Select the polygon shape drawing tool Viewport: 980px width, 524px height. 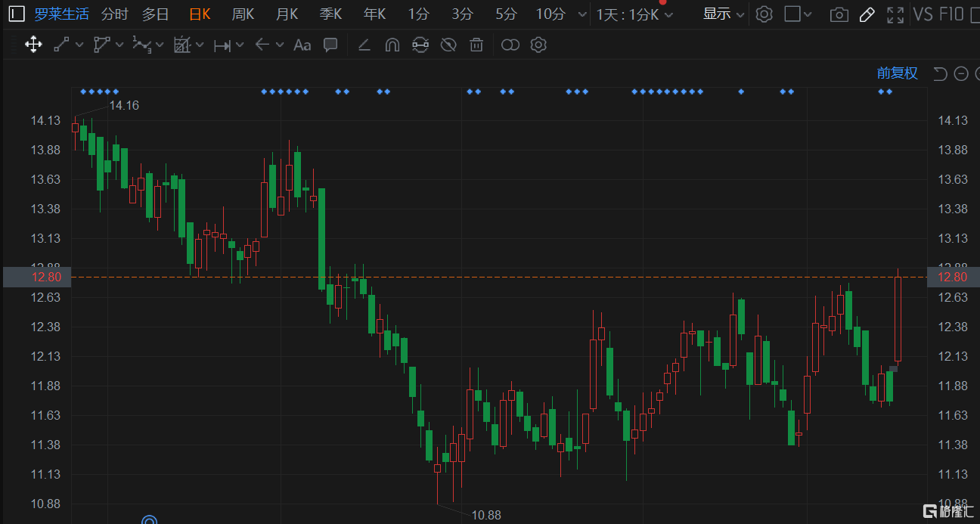[102, 45]
